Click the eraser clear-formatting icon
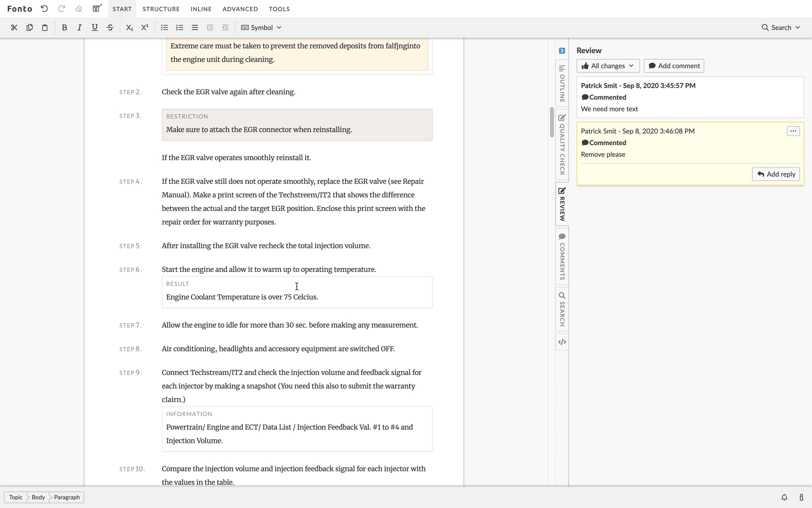The width and height of the screenshot is (812, 508). pyautogui.click(x=79, y=9)
